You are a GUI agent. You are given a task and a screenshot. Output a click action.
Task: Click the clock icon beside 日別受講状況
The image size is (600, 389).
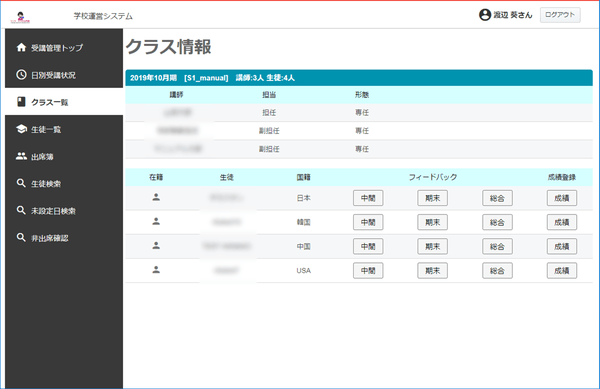[x=21, y=75]
